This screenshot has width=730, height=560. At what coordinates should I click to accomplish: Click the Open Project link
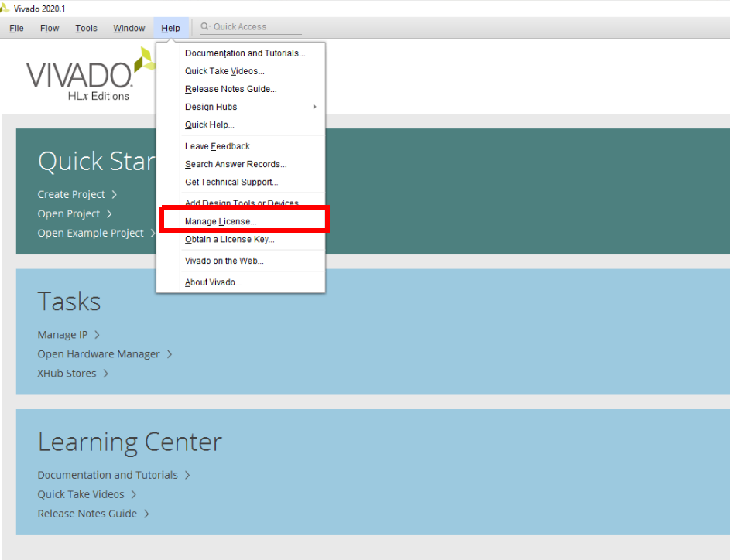69,214
